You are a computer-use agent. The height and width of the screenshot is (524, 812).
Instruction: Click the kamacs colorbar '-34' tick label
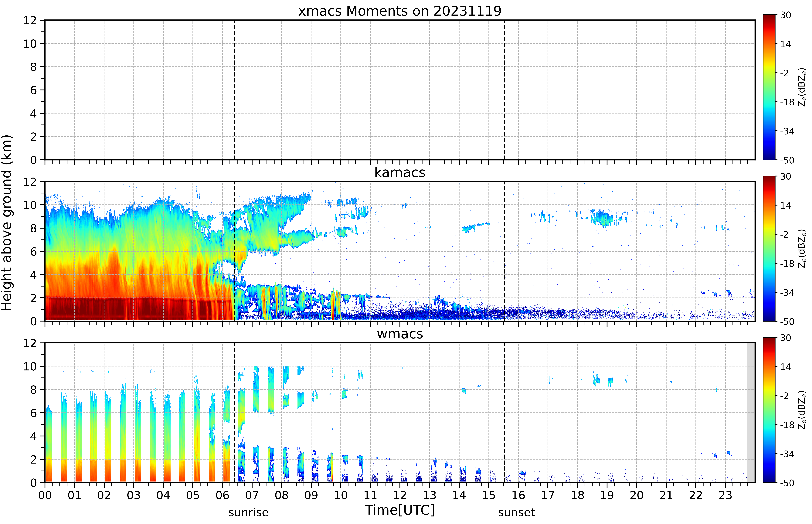tap(787, 293)
